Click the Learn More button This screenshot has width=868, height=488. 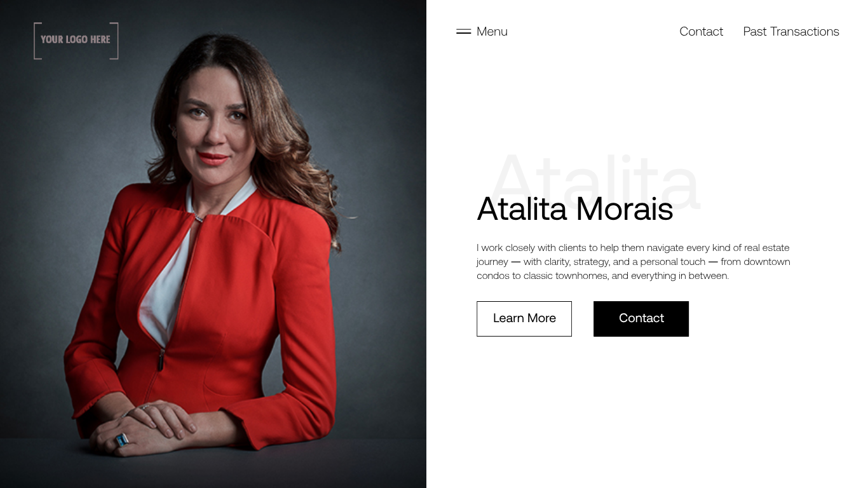coord(524,319)
